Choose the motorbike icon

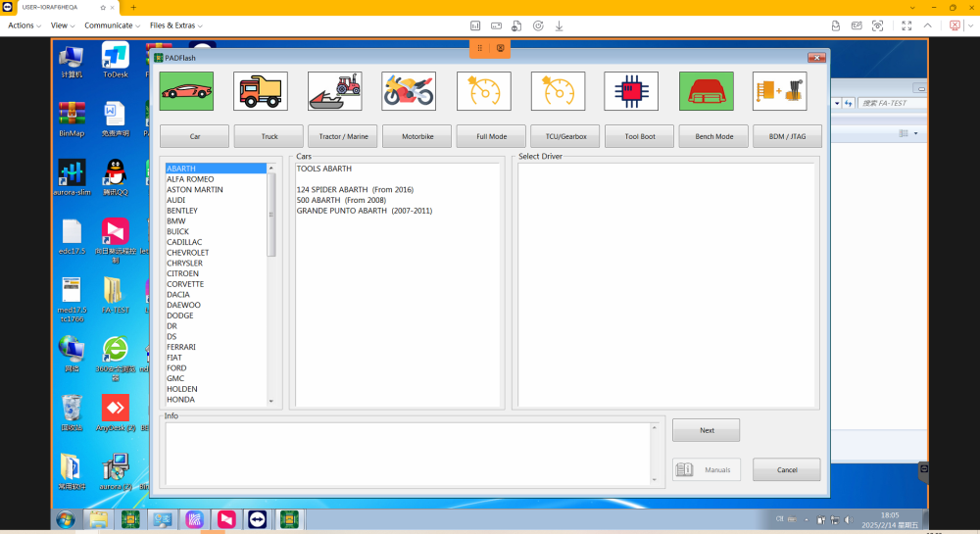click(x=409, y=91)
